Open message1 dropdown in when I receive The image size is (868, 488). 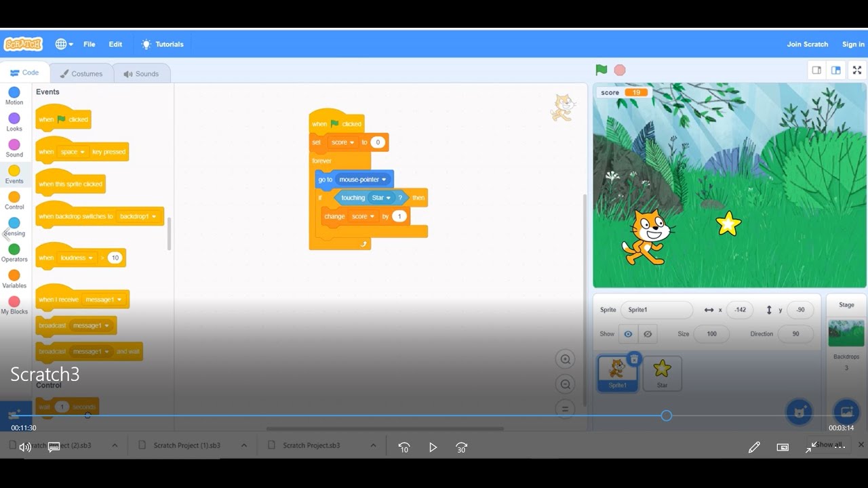coord(104,300)
